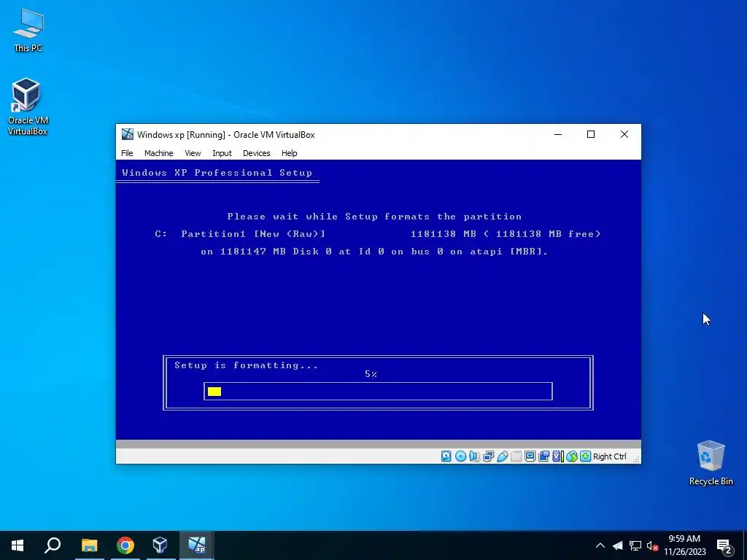Click the recording indicator icon with overlapping screens
The image size is (747, 560).
pos(543,456)
